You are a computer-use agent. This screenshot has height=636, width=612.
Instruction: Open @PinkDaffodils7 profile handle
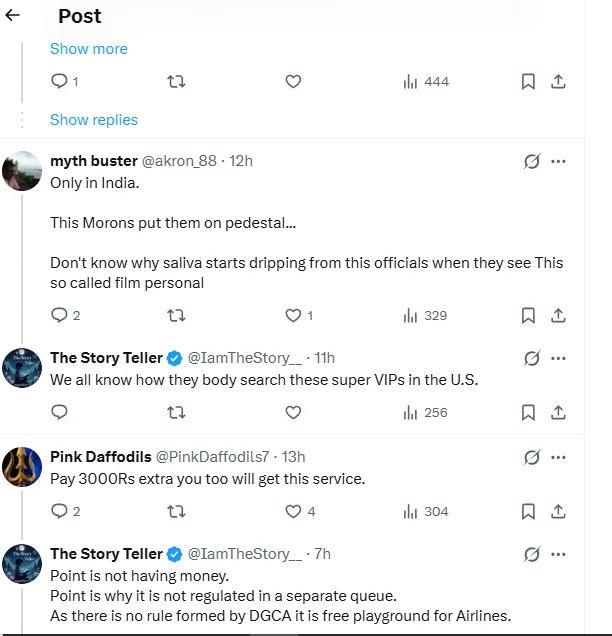point(212,457)
